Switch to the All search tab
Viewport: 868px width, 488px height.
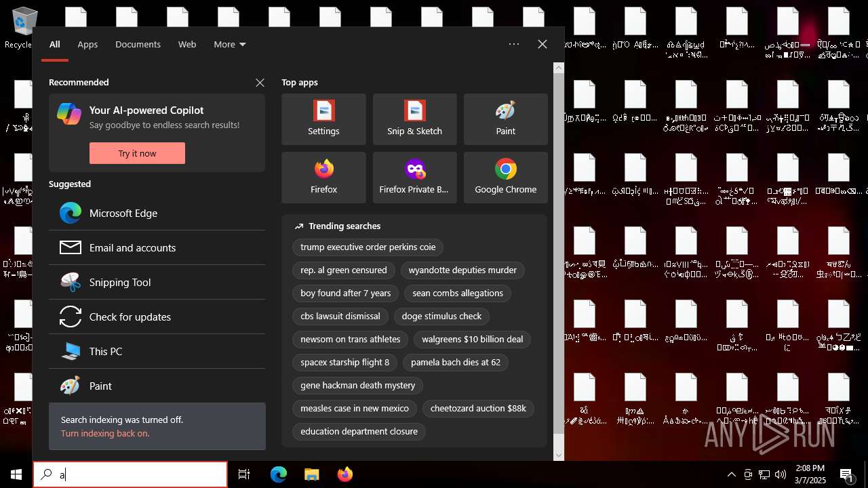(x=55, y=44)
